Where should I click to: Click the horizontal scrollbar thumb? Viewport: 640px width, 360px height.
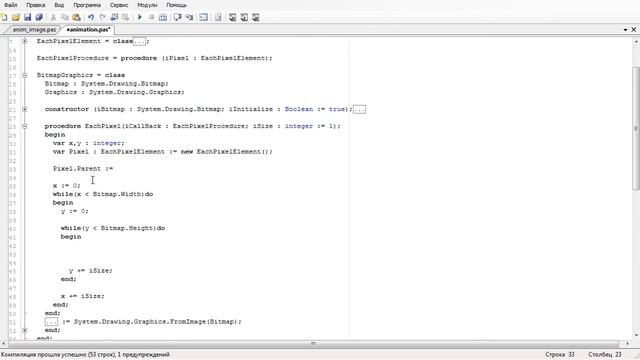[313, 344]
